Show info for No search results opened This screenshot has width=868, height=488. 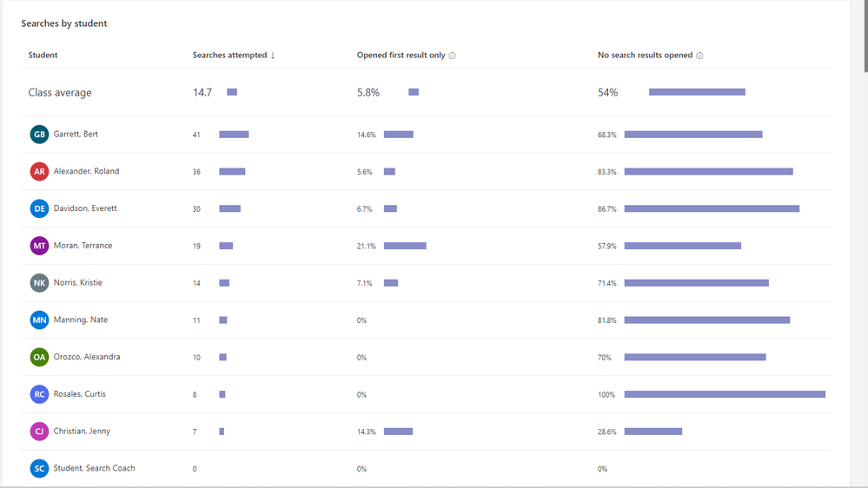click(699, 56)
